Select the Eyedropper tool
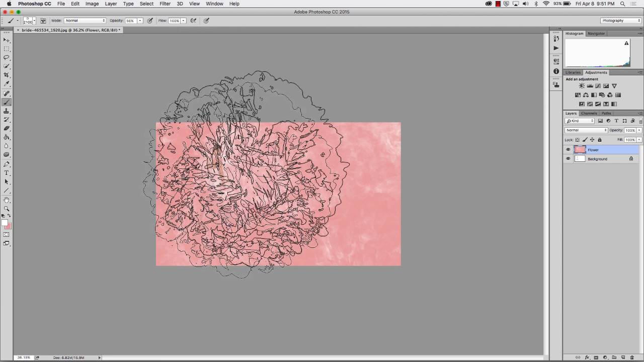Screen dimensions: 644x362 pyautogui.click(x=7, y=83)
